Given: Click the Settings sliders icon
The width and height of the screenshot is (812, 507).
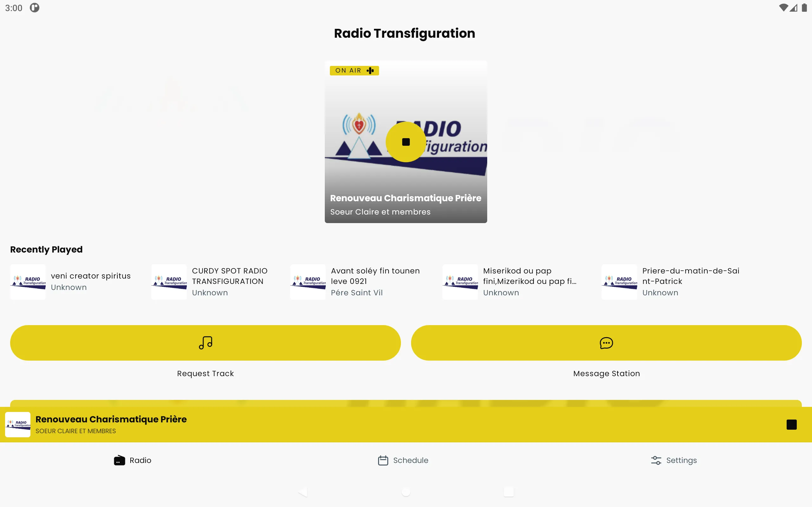Looking at the screenshot, I should 656,460.
